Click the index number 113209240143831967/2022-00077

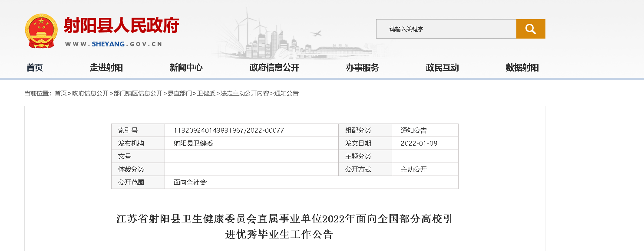pyautogui.click(x=229, y=130)
